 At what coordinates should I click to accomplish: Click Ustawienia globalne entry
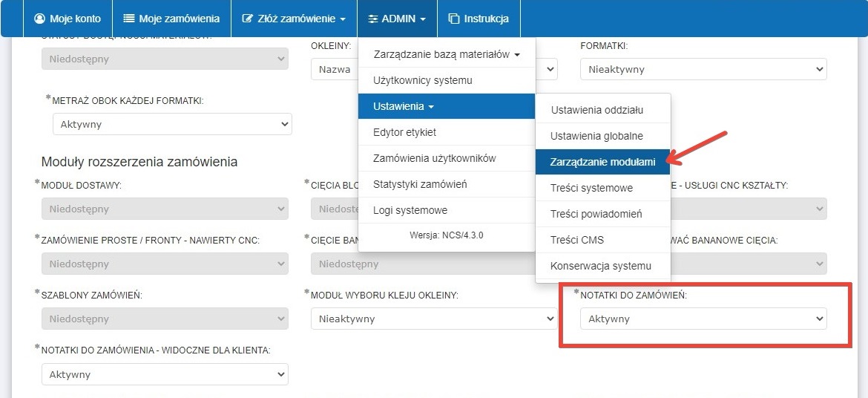pyautogui.click(x=596, y=136)
